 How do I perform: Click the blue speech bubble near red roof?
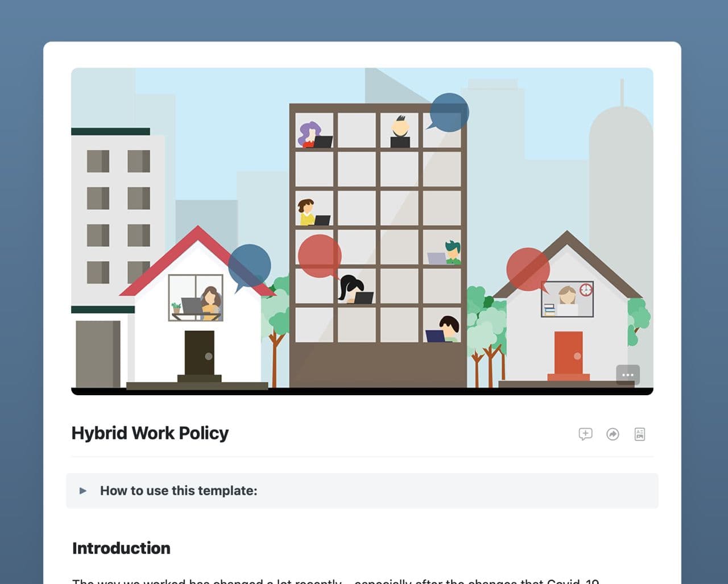tap(250, 266)
